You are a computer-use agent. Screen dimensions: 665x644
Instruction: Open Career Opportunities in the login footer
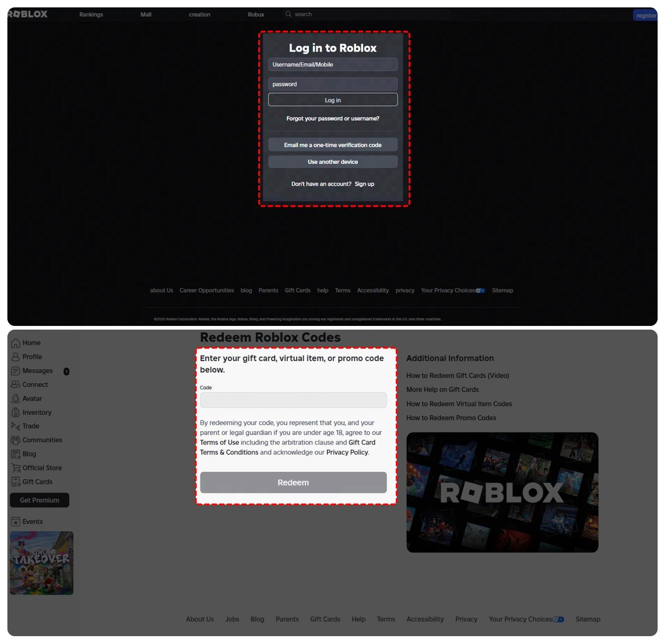207,290
